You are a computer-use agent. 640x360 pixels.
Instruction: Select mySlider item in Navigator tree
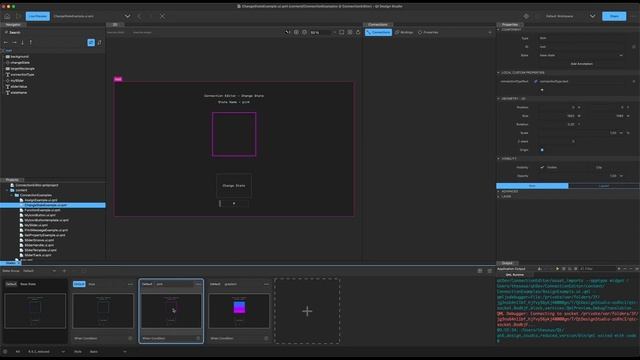coord(17,81)
